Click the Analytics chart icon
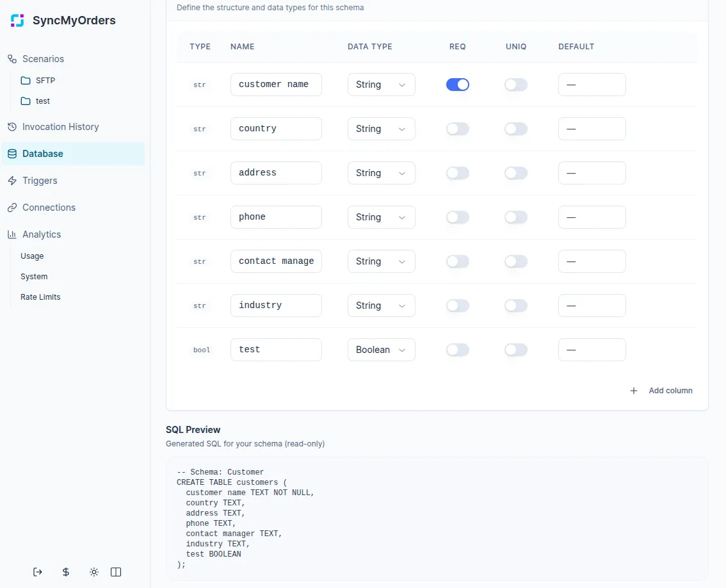 click(12, 234)
